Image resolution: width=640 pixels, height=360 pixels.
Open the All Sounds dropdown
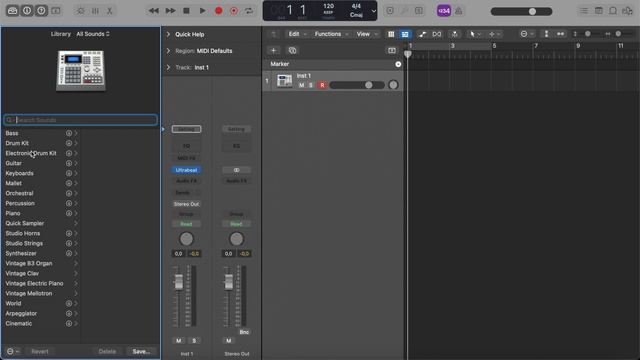(x=93, y=34)
